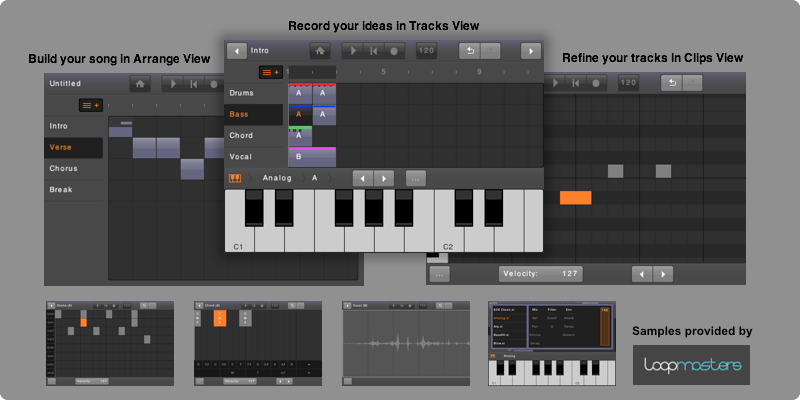Open the Vocal clip B
The height and width of the screenshot is (400, 800).
click(x=312, y=157)
